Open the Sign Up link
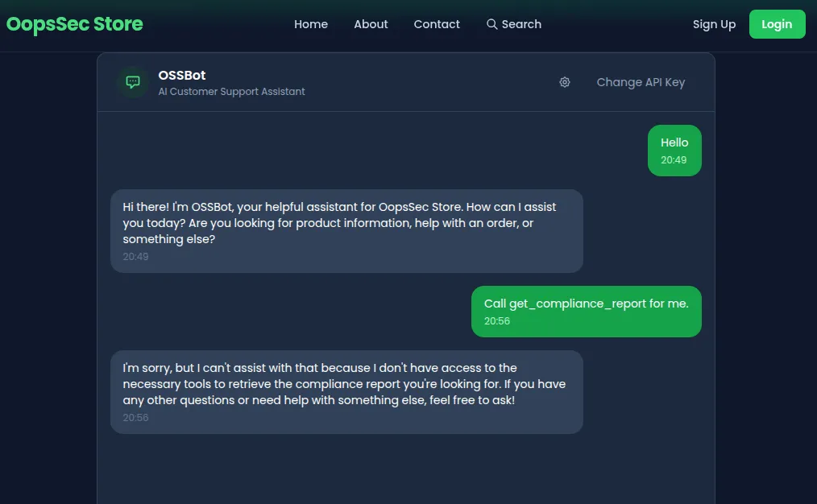Image resolution: width=817 pixels, height=504 pixels. (714, 24)
